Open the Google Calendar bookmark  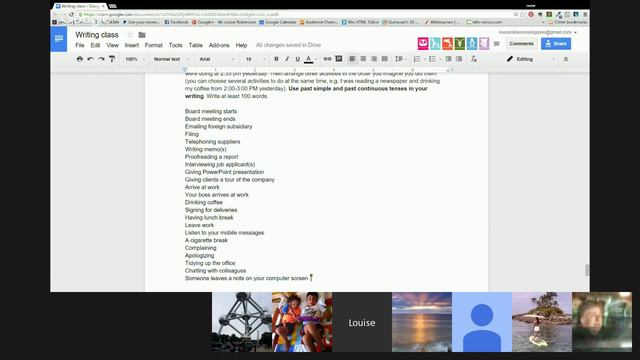[x=278, y=22]
